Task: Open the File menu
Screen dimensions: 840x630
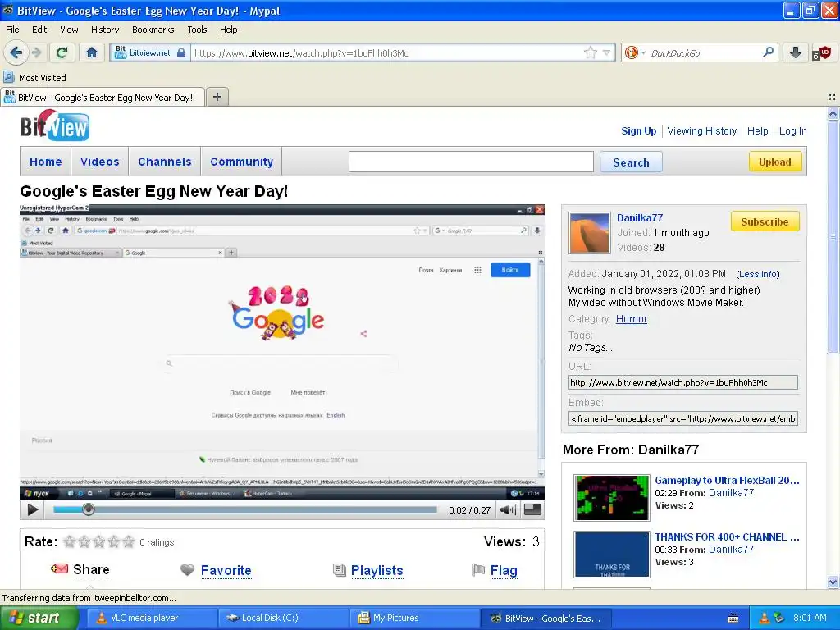Action: pos(12,30)
